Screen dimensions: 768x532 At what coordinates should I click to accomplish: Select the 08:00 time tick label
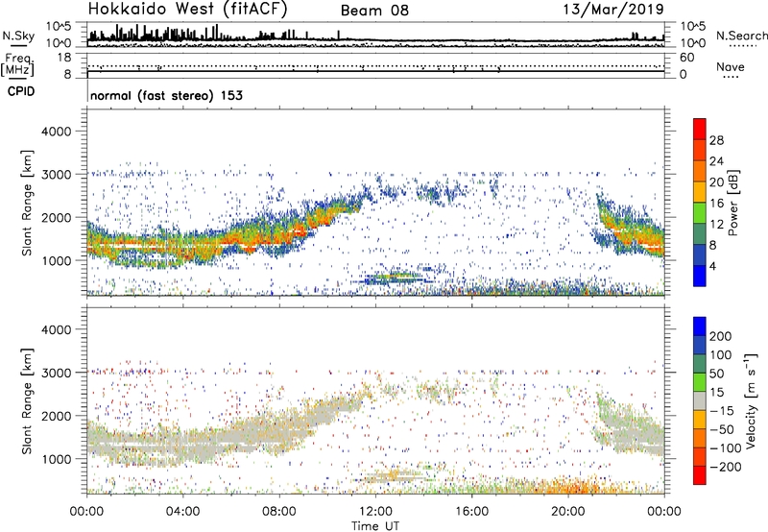pos(278,512)
